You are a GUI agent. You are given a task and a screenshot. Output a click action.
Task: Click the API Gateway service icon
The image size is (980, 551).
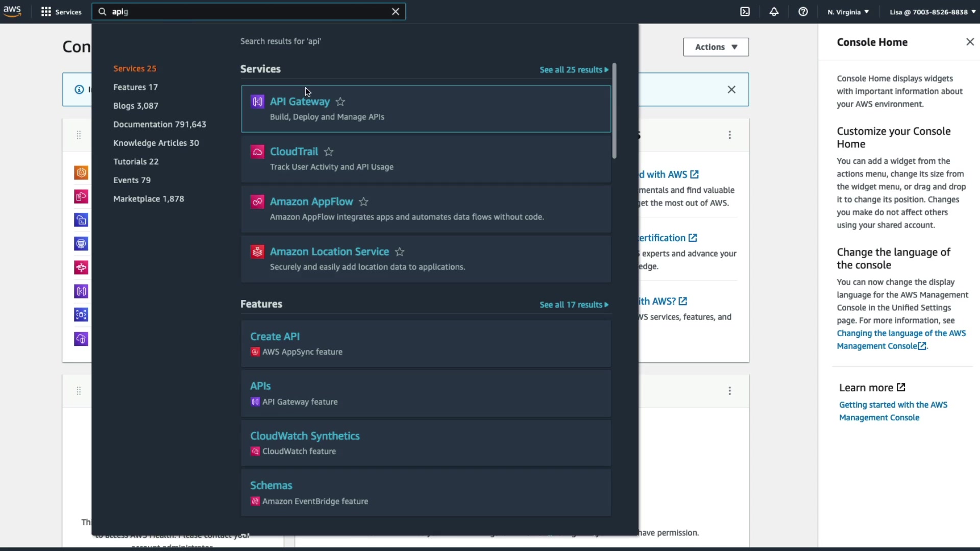coord(257,102)
